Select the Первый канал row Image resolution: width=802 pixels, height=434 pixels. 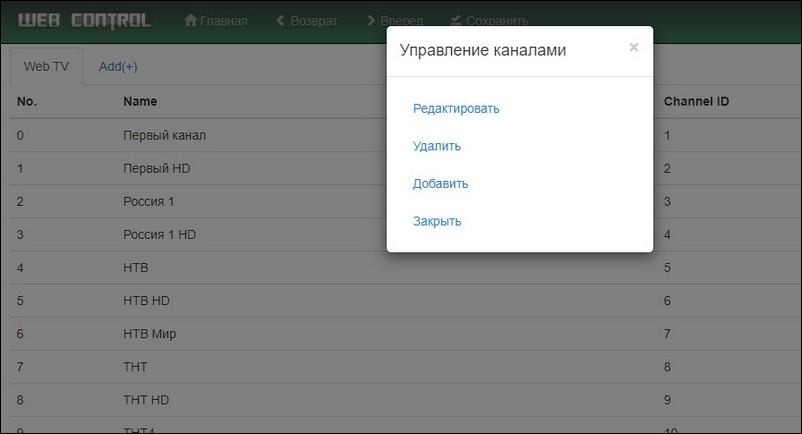[406, 135]
